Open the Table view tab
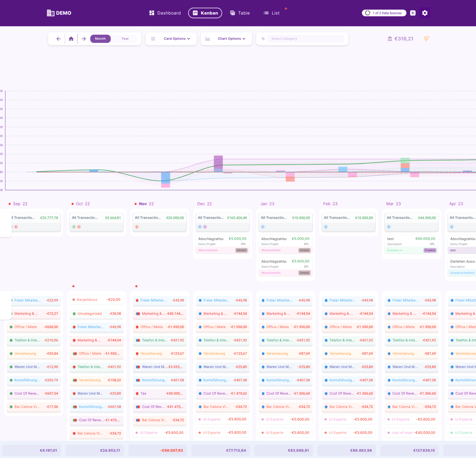The image size is (476, 458). click(240, 13)
